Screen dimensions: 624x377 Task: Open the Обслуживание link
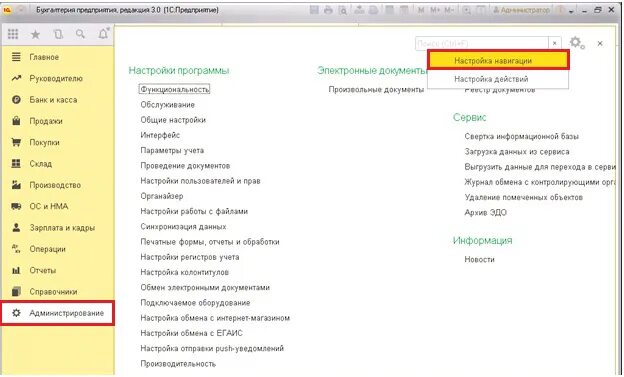[x=167, y=105]
